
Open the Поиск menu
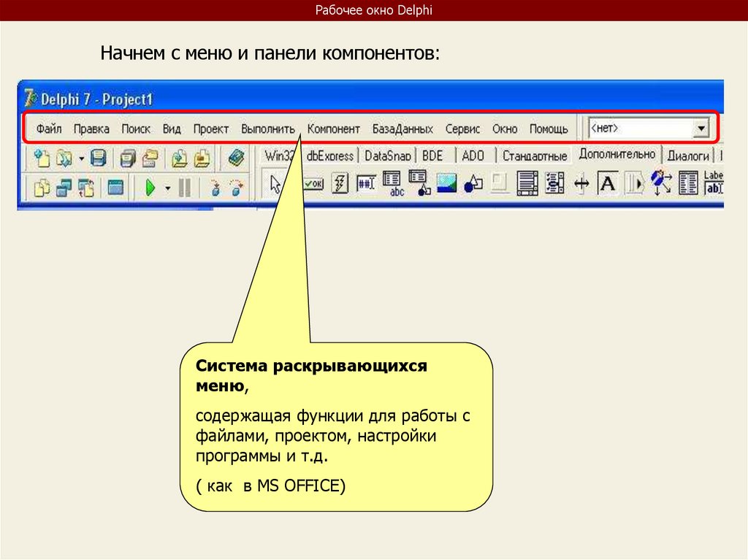136,129
